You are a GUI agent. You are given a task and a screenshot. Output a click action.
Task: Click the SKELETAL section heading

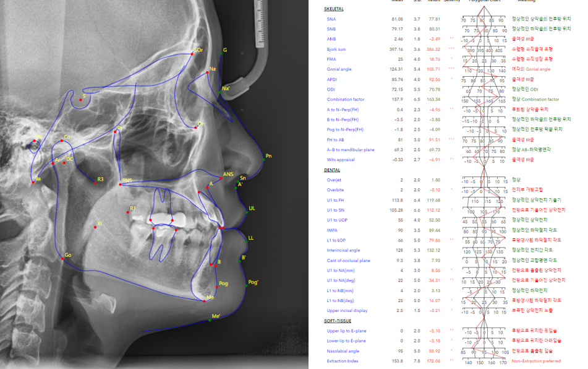[334, 9]
